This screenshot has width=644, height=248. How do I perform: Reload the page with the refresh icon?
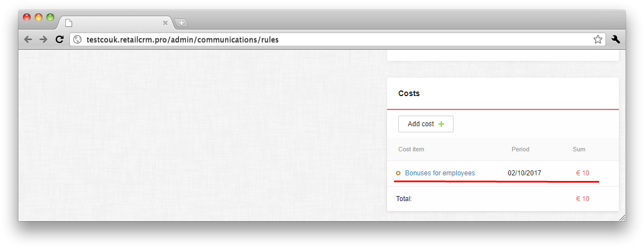[60, 40]
